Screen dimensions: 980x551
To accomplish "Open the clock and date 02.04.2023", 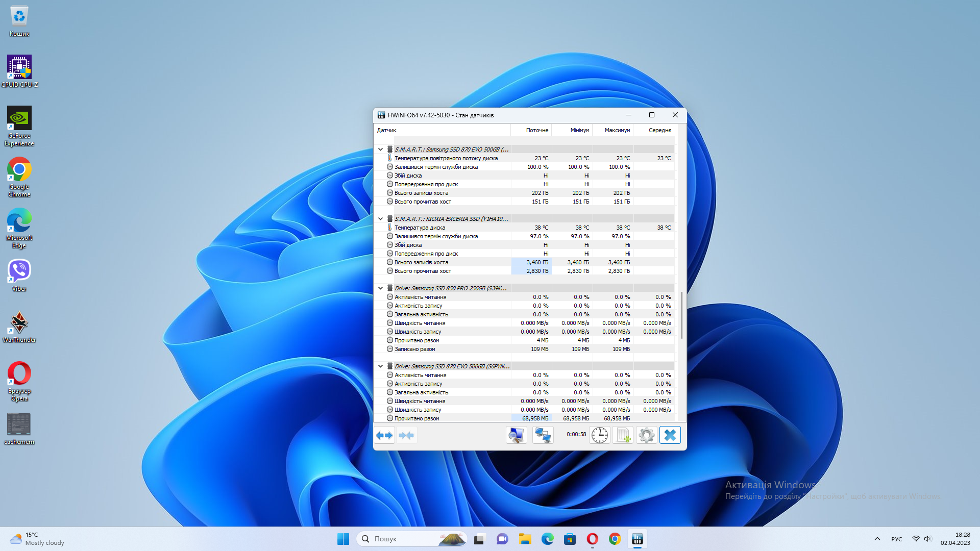I will click(x=955, y=539).
